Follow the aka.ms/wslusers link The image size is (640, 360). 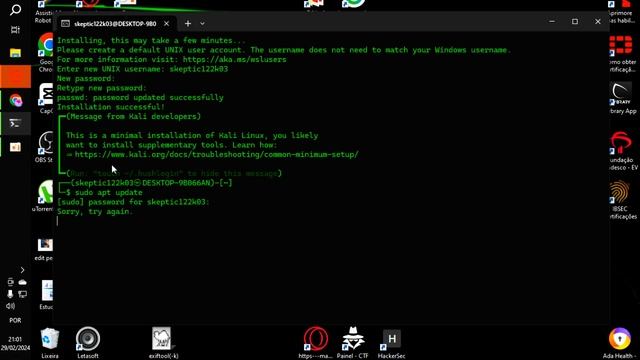pos(234,60)
